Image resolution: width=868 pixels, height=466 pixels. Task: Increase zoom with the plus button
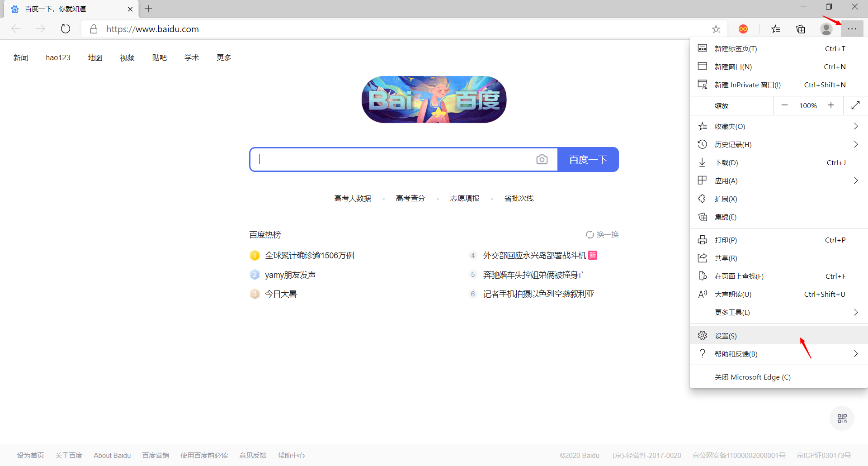(x=831, y=105)
